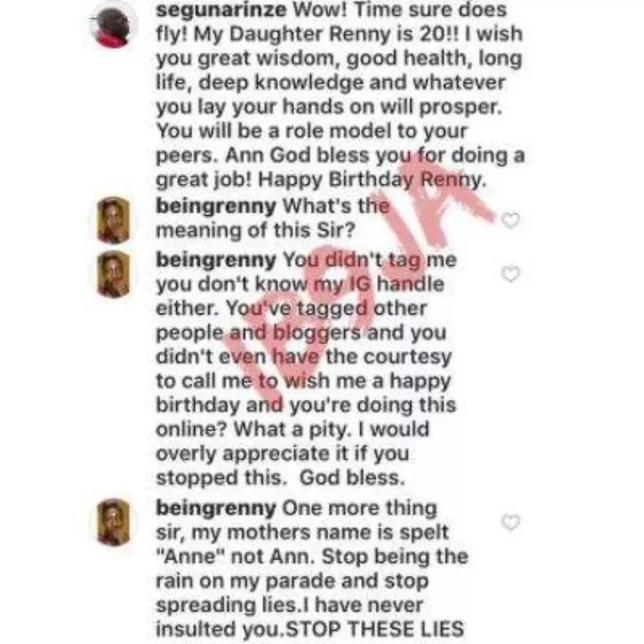Screen dimensions: 644x644
Task: Tap the "stopped this. God bless." line
Action: coord(280,478)
